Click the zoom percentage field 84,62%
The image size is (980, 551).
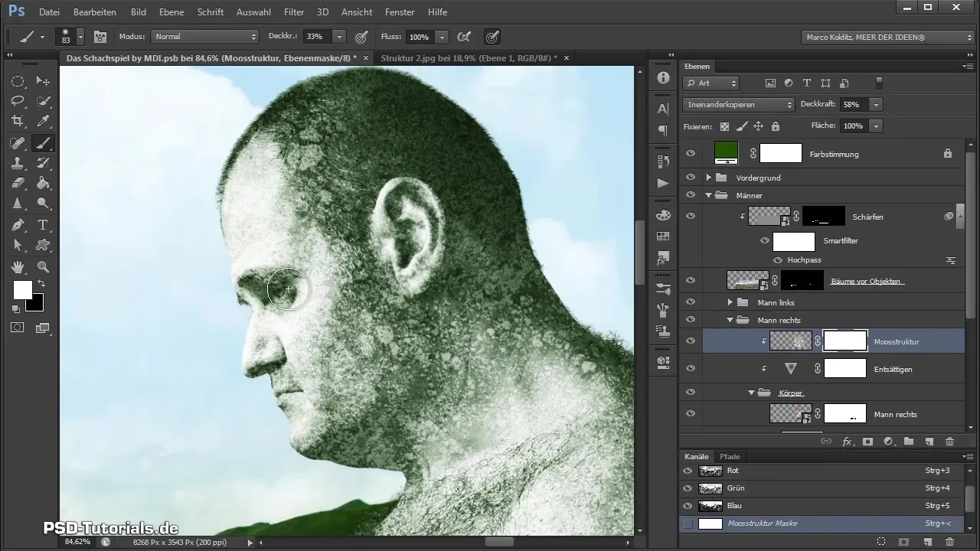(x=77, y=542)
